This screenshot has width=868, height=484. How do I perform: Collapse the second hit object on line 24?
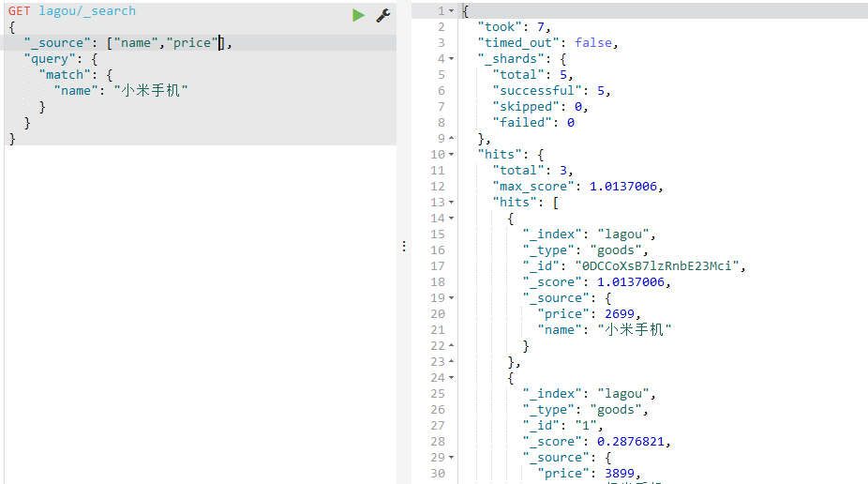tap(451, 378)
